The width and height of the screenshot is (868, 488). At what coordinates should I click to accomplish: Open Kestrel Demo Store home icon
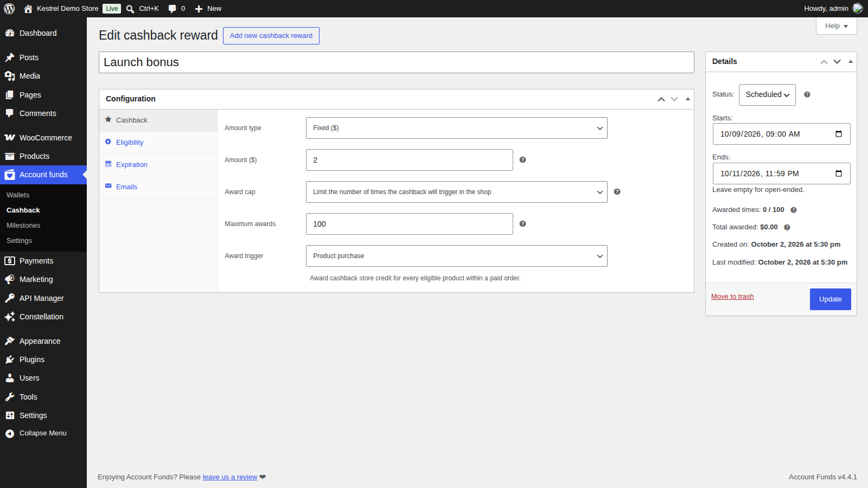[28, 9]
